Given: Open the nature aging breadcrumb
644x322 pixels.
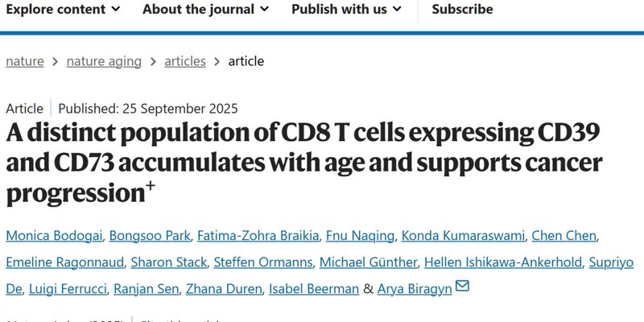Looking at the screenshot, I should (104, 61).
